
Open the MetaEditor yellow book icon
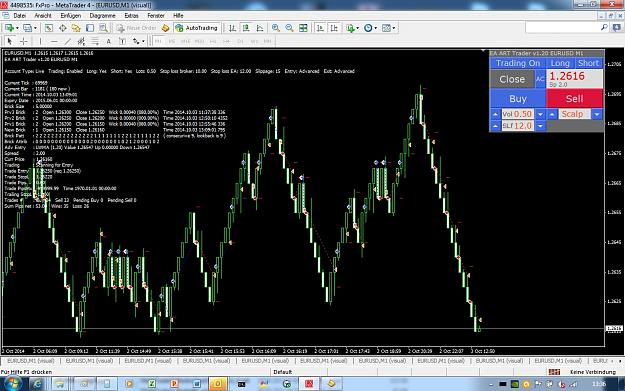click(165, 28)
